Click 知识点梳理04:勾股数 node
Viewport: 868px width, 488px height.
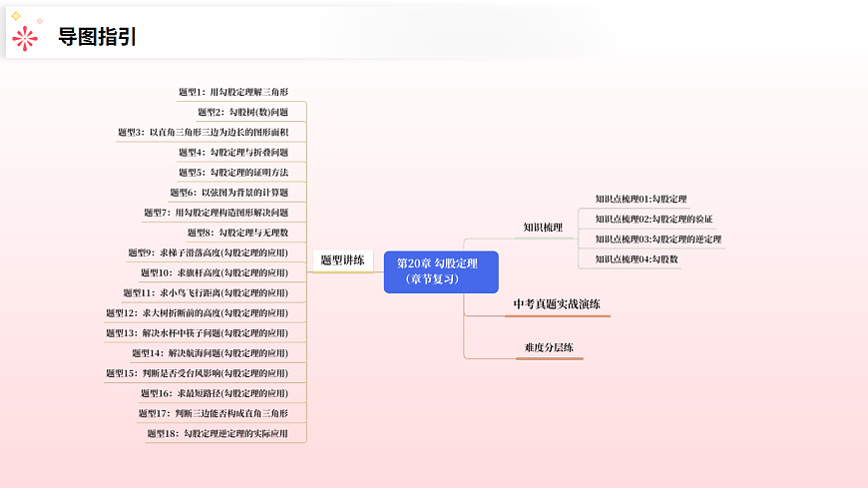pyautogui.click(x=637, y=259)
